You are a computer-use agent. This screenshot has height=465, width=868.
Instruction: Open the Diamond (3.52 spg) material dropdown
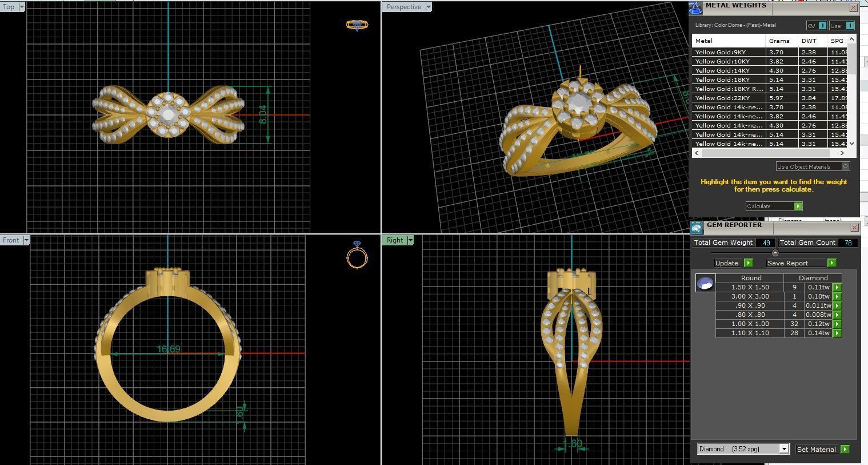(784, 449)
